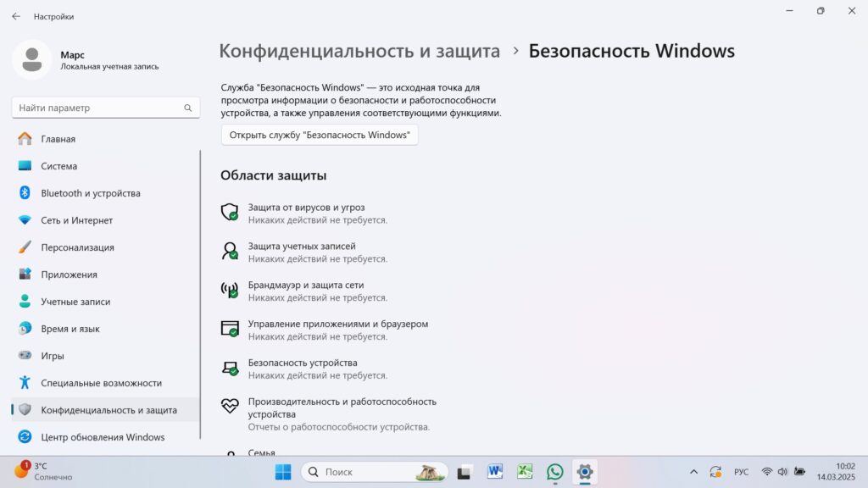Click Конфиденциальность и защита breadcrumb link
Image resolution: width=868 pixels, height=488 pixels.
[x=359, y=51]
